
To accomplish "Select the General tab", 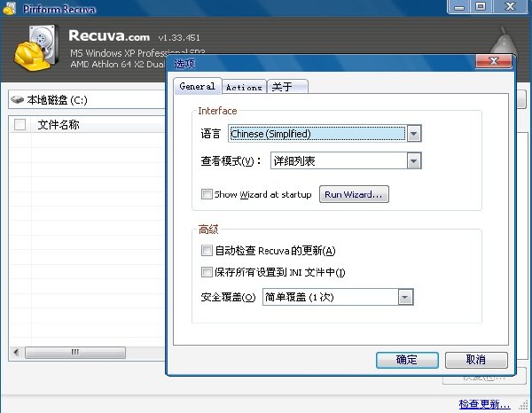I will tap(198, 86).
